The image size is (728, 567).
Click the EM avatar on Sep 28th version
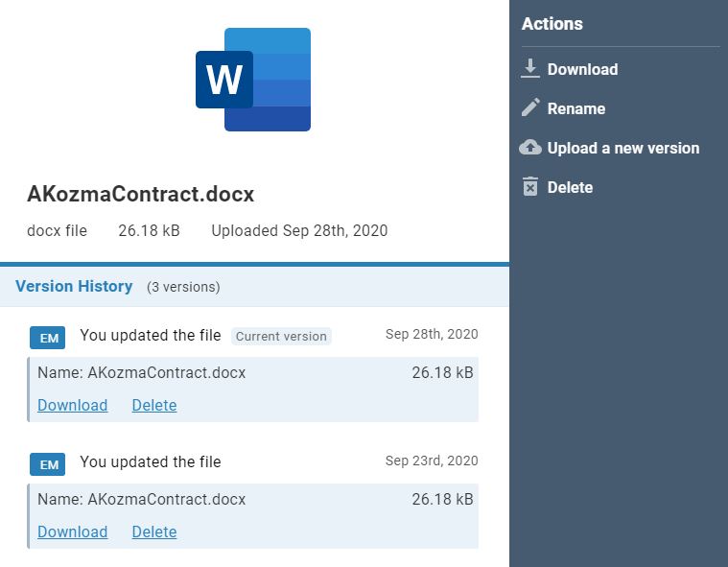[x=49, y=338]
